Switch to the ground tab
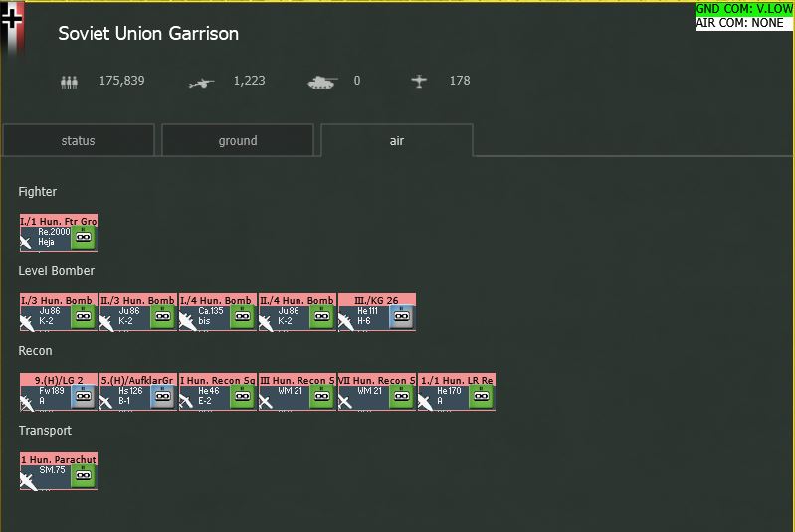795x532 pixels. (x=237, y=140)
